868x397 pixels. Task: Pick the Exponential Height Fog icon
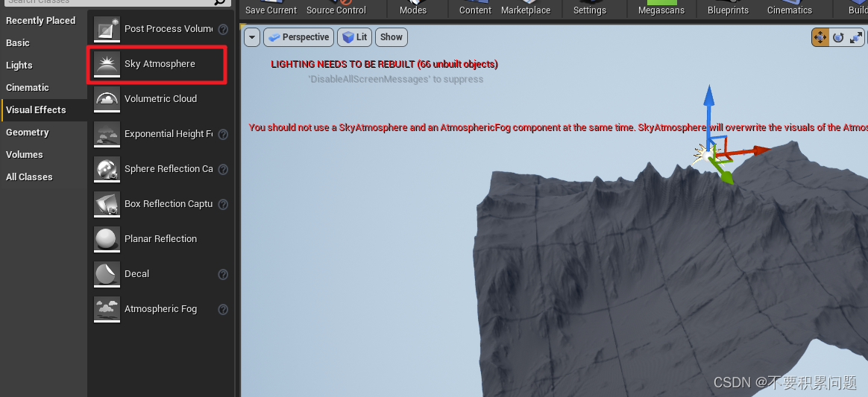point(107,134)
